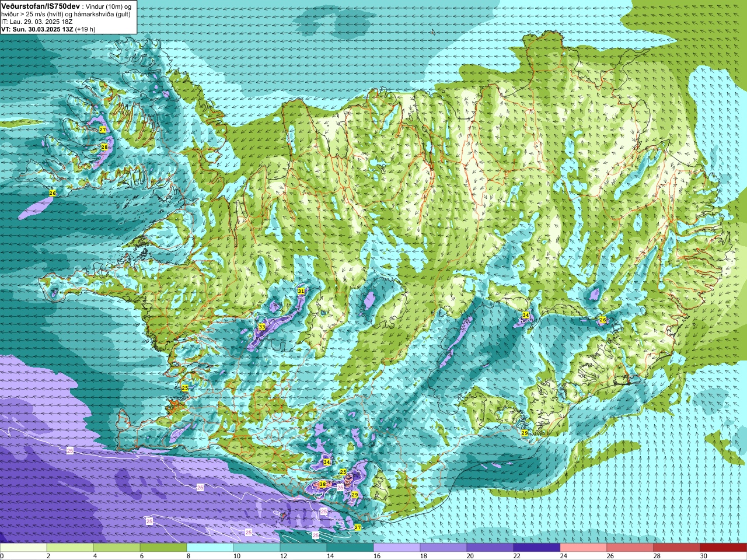Click the legend scale number 0
Image resolution: width=747 pixels, height=560 pixels.
point(2,556)
